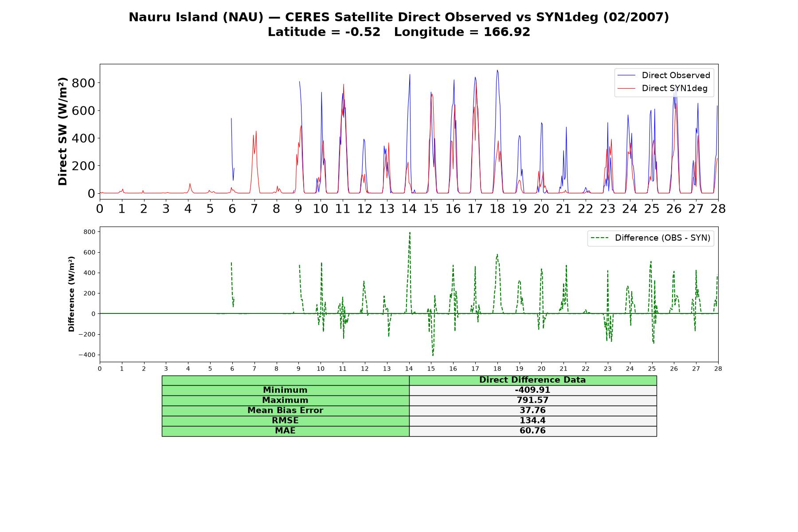Select the Maximum value 791.57 cell
798x532 pixels.
[x=532, y=400]
